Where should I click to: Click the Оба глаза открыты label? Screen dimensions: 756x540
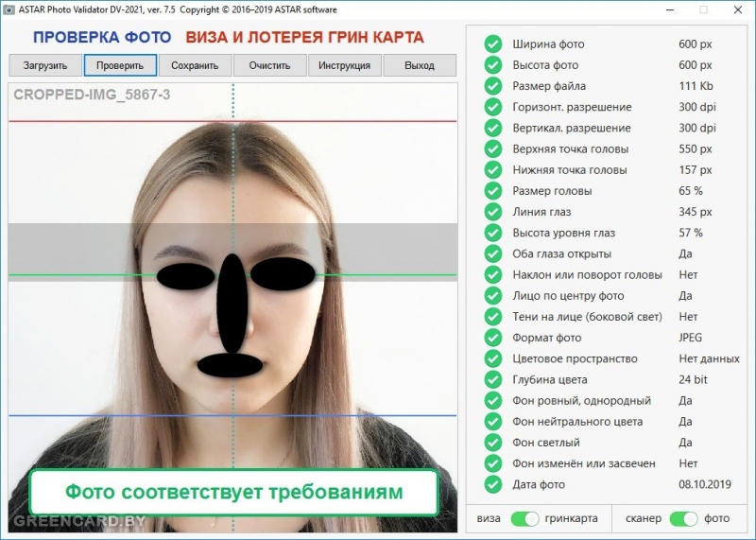pyautogui.click(x=561, y=253)
